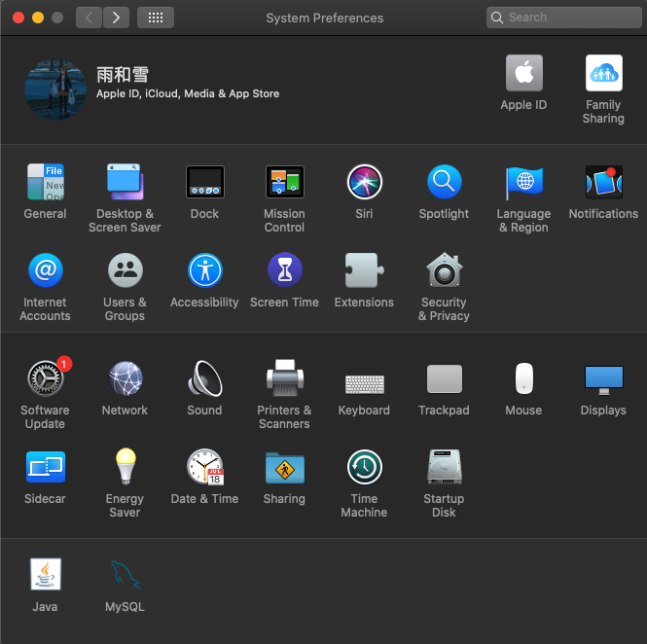Open Security & Privacy settings
Image resolution: width=647 pixels, height=644 pixels.
click(444, 269)
